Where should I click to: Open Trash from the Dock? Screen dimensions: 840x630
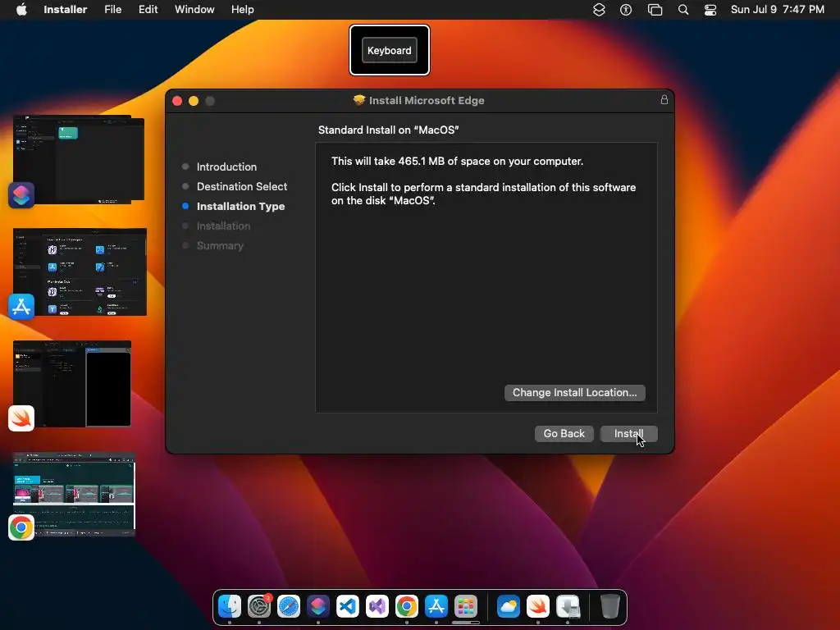click(609, 606)
